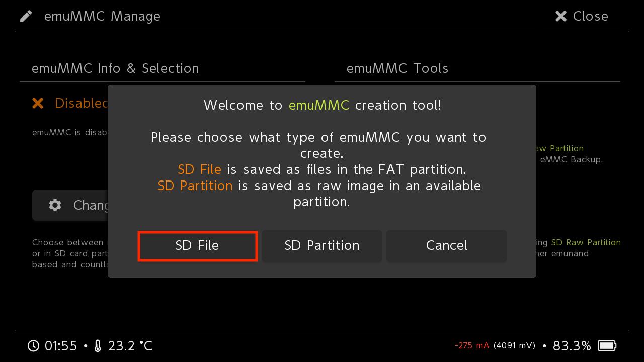Choose SD File as emuMMC type
This screenshot has height=362, width=644.
(x=198, y=246)
